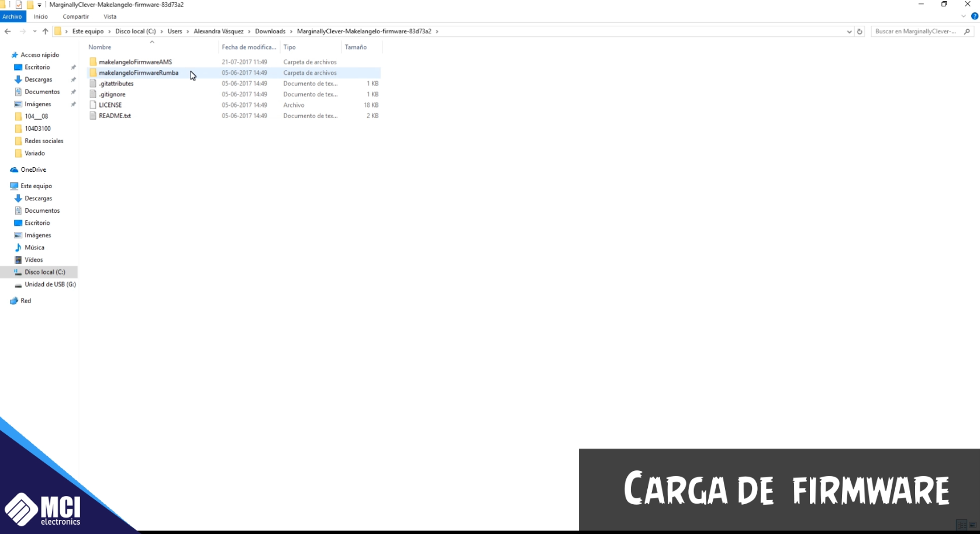Open the 104__08 folder in sidebar
The image size is (980, 534).
click(x=36, y=116)
